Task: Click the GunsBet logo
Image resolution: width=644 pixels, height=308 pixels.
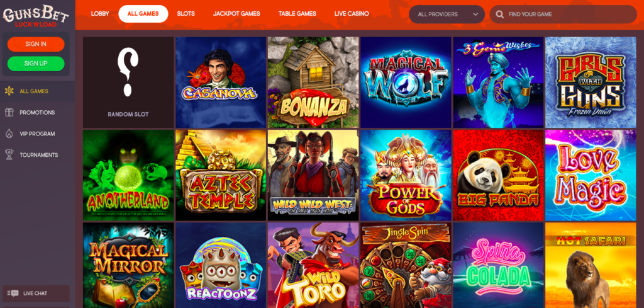Action: pos(36,16)
